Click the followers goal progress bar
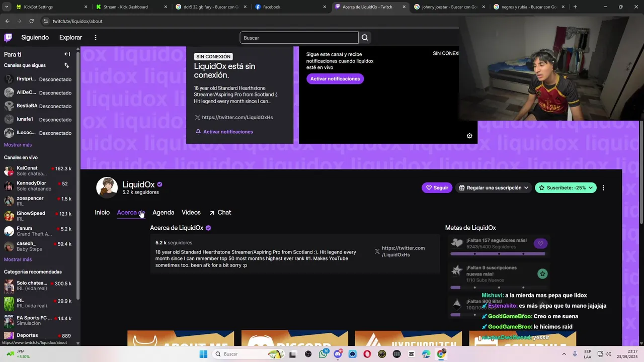This screenshot has height=362, width=644. tap(498, 254)
